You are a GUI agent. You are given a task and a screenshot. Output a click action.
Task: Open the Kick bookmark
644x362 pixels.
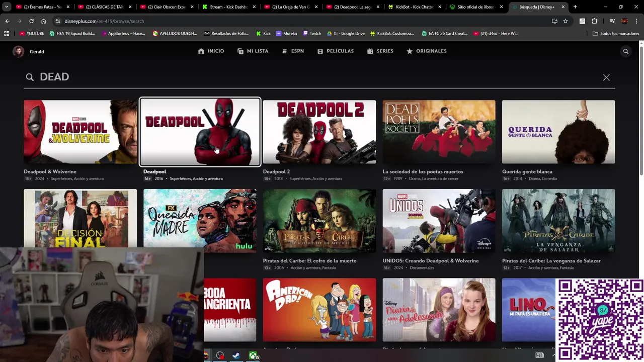pyautogui.click(x=263, y=33)
